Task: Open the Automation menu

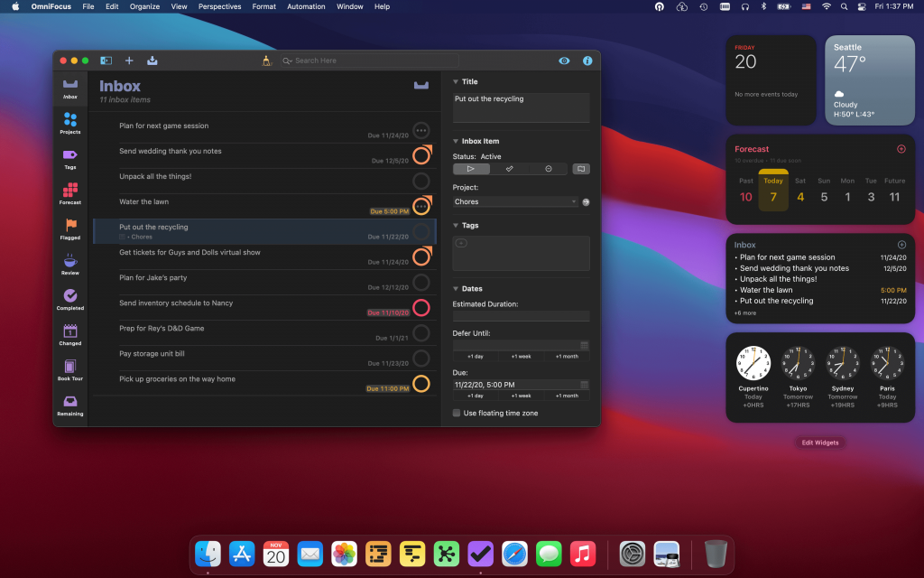Action: [x=306, y=6]
